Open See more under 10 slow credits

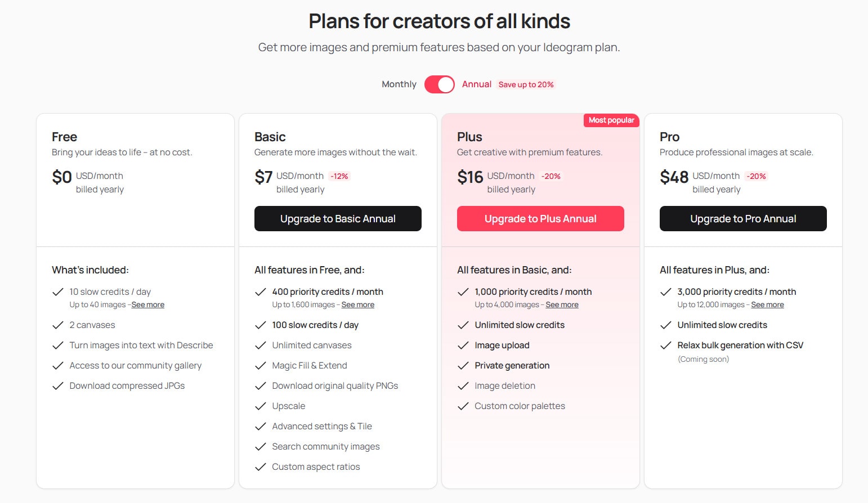coord(148,304)
